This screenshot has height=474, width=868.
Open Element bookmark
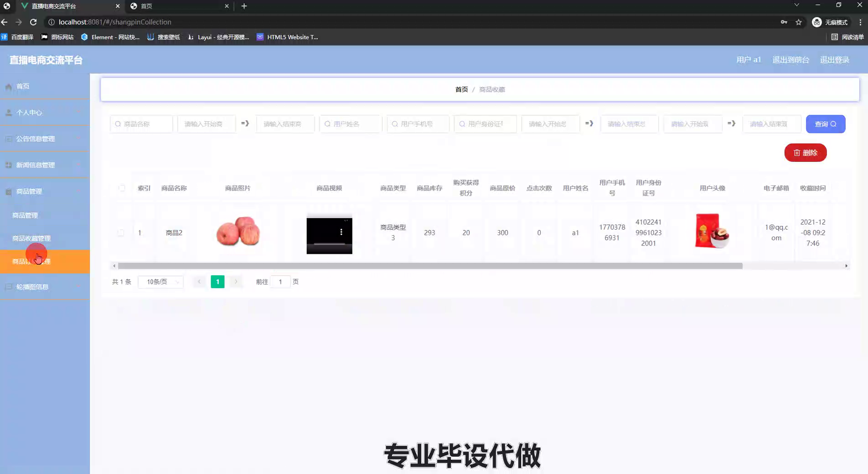[x=110, y=37]
